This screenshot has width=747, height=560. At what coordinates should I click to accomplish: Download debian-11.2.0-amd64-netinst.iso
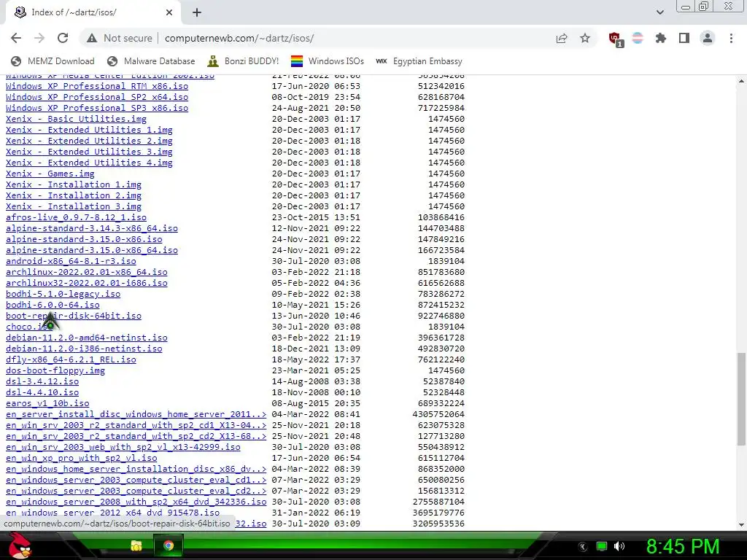pos(86,338)
